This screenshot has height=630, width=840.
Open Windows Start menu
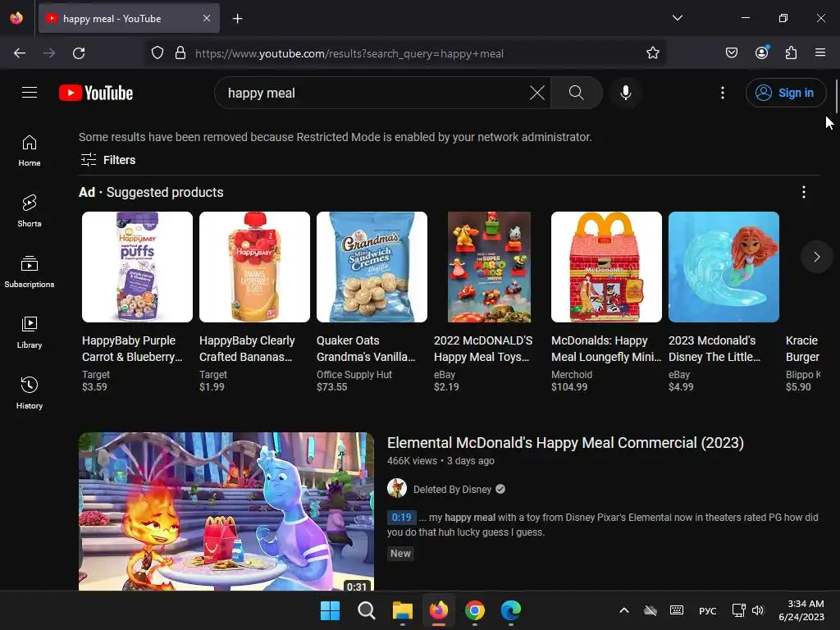[330, 610]
